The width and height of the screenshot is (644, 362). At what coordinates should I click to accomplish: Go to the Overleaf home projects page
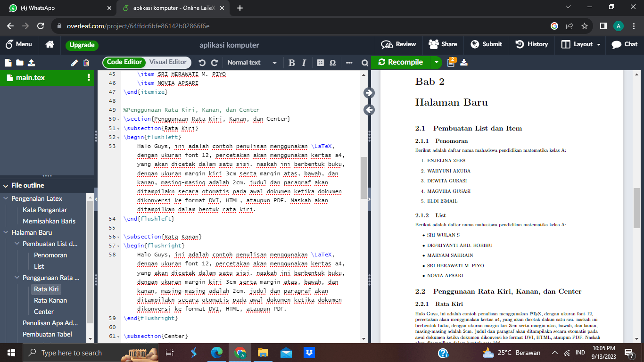point(50,45)
